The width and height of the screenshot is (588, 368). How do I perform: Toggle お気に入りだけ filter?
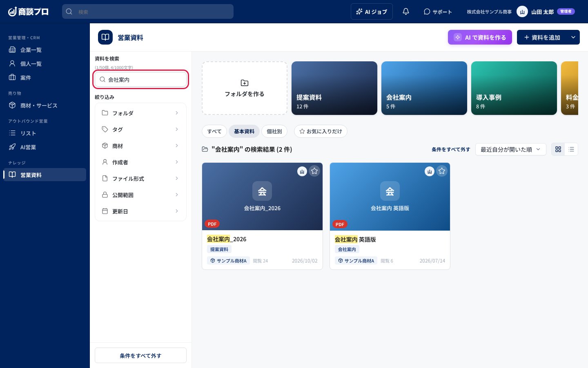tap(321, 131)
